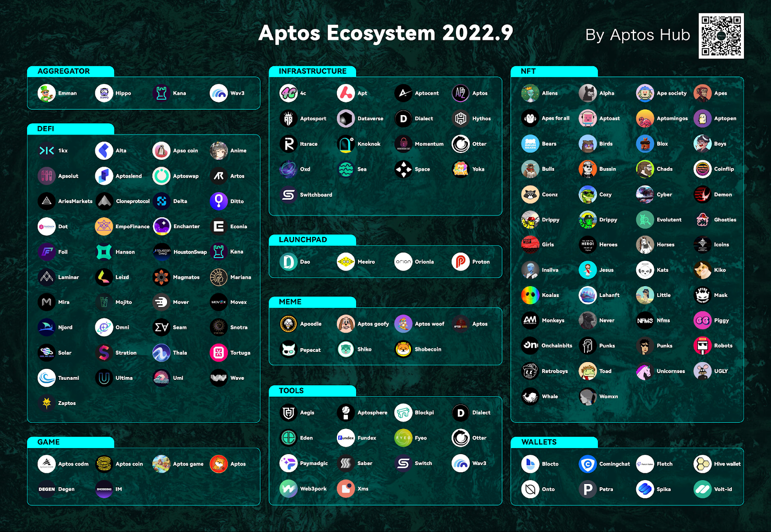Select the Degen icon in Game

(x=47, y=489)
